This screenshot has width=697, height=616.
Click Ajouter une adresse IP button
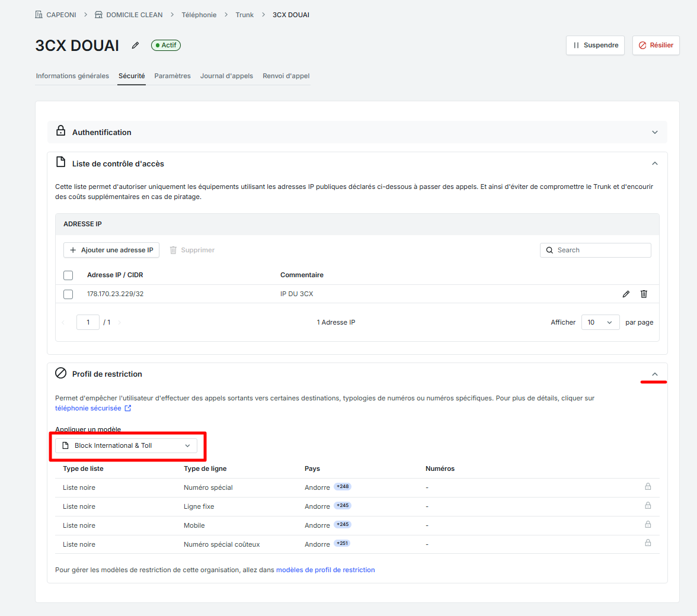point(111,250)
